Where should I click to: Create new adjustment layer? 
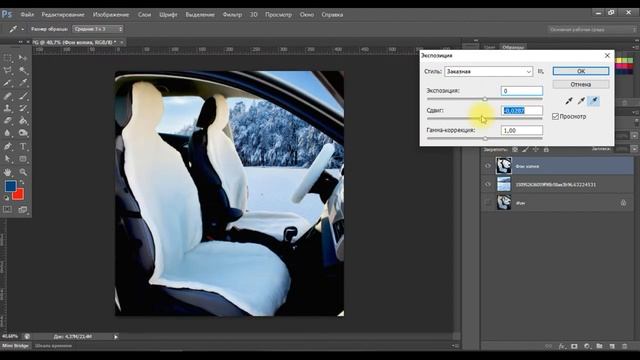click(587, 346)
